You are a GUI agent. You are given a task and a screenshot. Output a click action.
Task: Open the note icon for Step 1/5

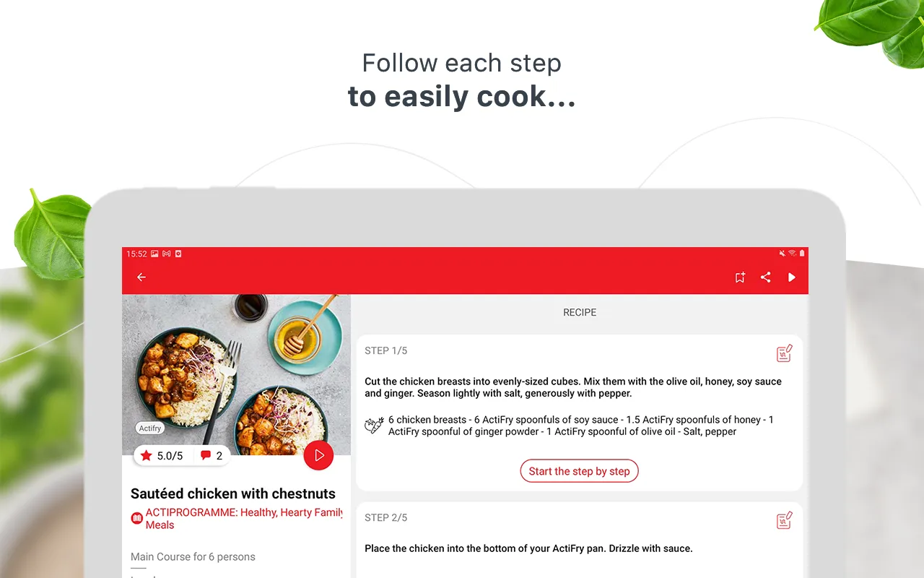point(785,353)
